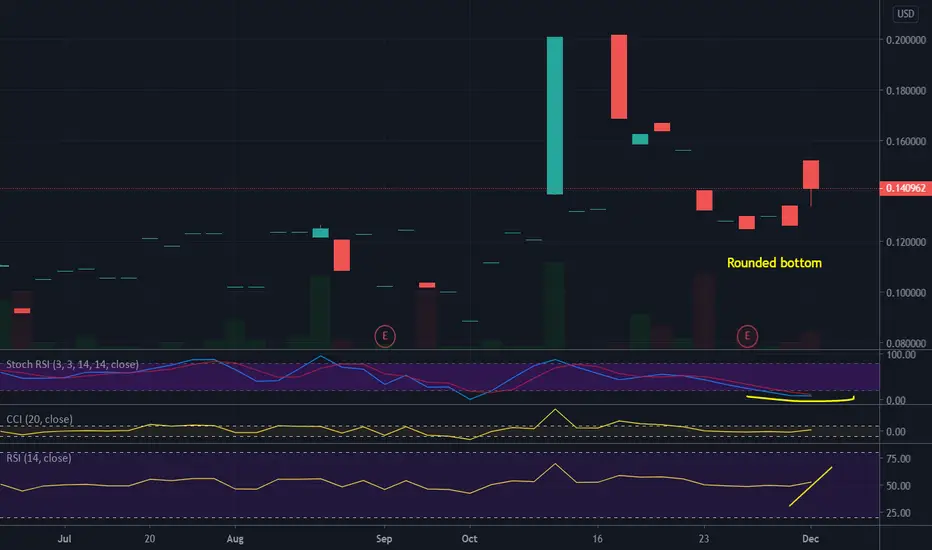
Task: Click the 75.00 RSI scale label
Action: coord(898,458)
